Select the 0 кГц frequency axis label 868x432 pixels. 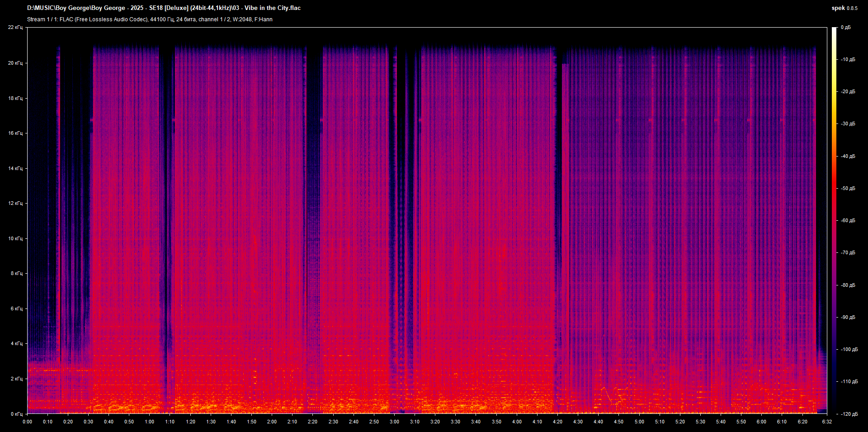[x=17, y=414]
